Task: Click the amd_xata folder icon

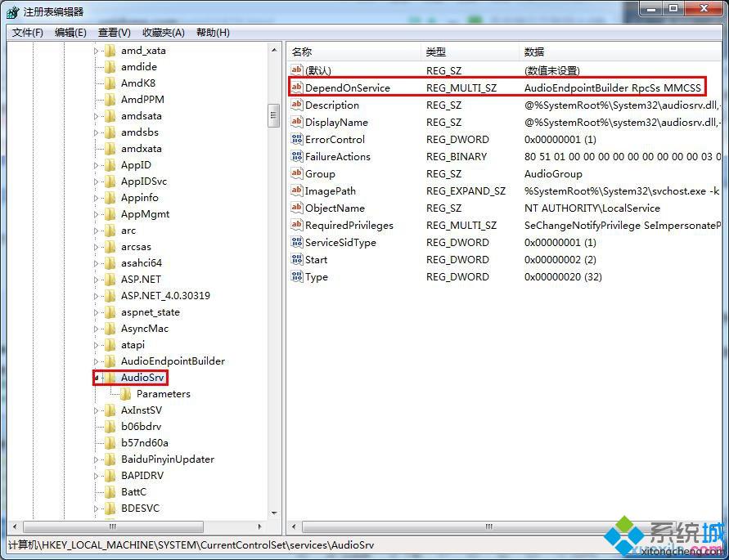Action: point(110,51)
